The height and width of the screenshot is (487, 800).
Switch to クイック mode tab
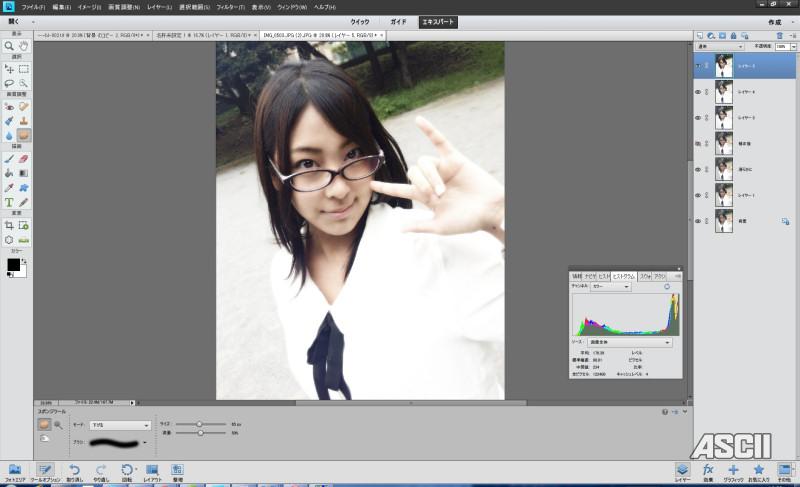360,22
